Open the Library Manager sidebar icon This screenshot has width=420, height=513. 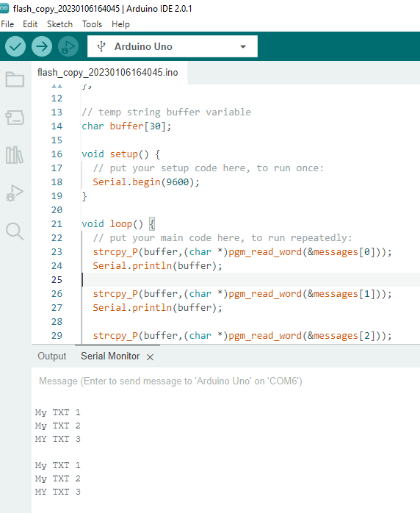pos(15,155)
